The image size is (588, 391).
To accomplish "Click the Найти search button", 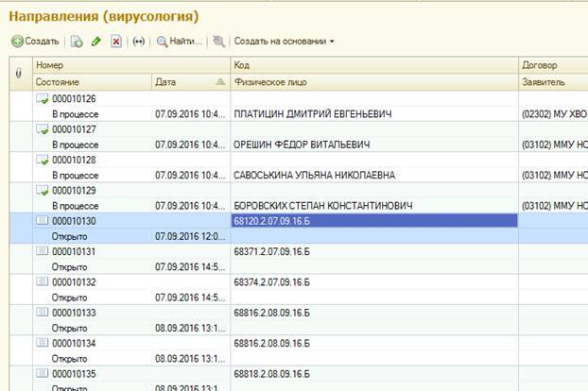I will coord(180,42).
